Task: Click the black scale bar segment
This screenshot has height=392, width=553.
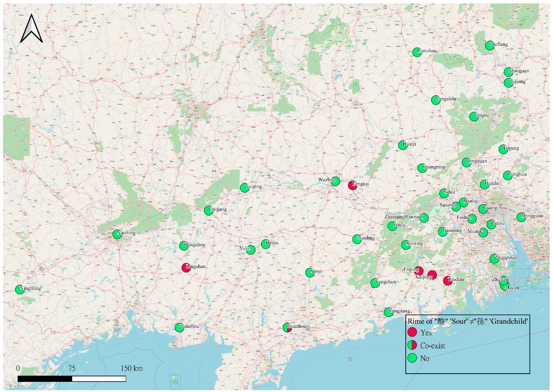Action: tap(45, 379)
